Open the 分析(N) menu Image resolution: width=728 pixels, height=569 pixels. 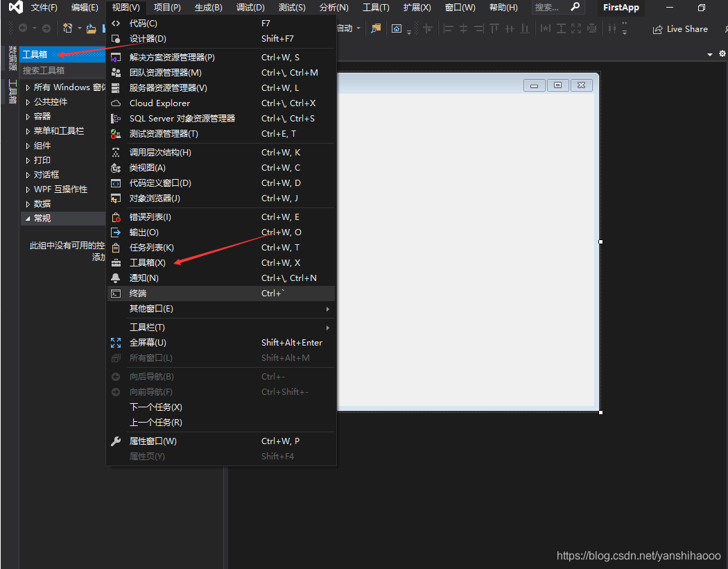[x=333, y=8]
